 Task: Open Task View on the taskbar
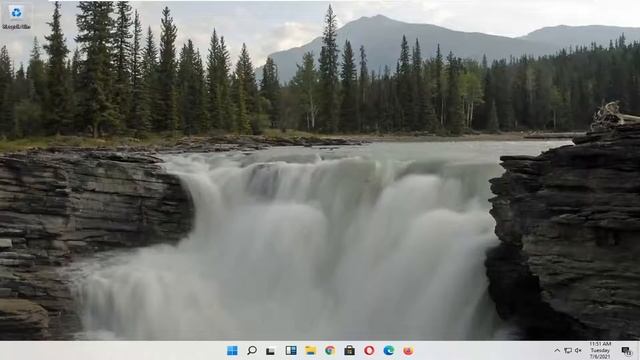(271, 351)
